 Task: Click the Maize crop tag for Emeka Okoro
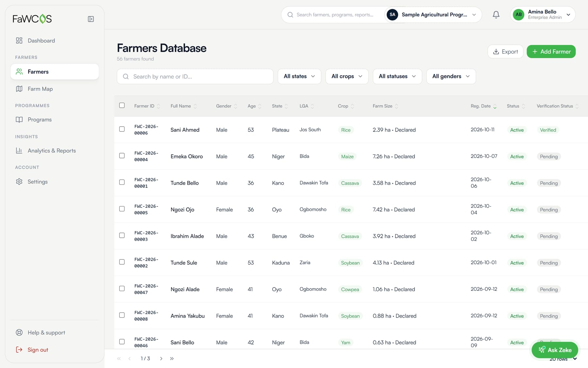pyautogui.click(x=347, y=157)
